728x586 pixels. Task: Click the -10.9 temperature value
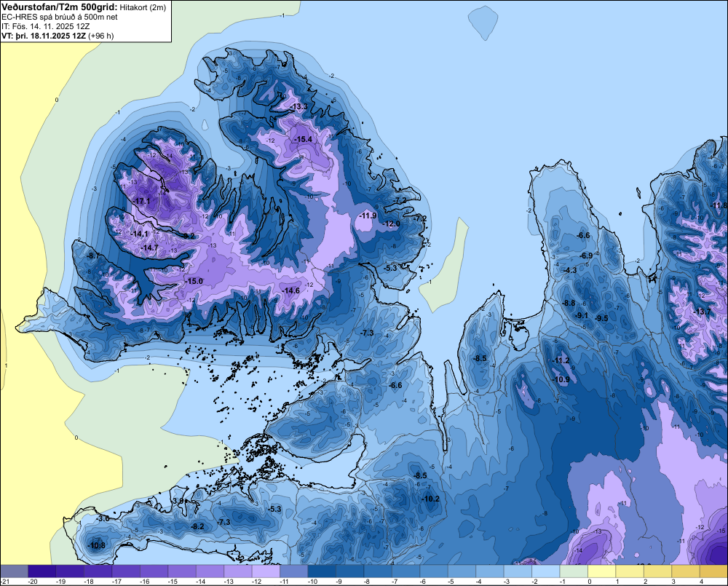[561, 380]
